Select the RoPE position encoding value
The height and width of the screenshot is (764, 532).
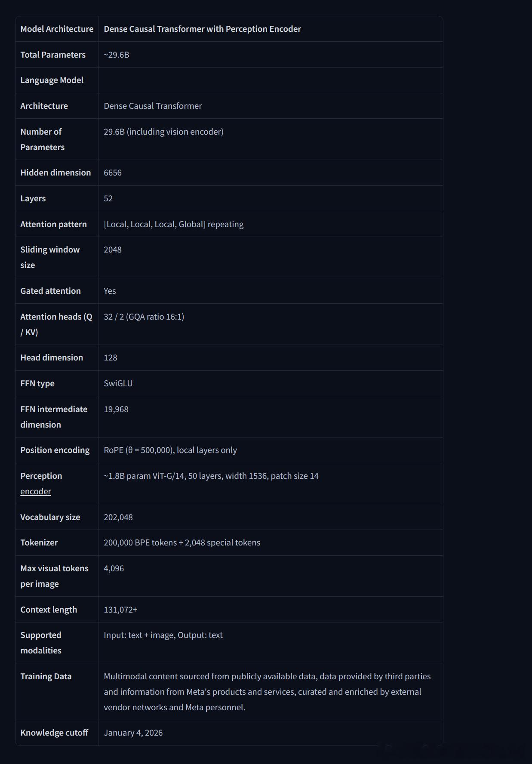tap(170, 450)
